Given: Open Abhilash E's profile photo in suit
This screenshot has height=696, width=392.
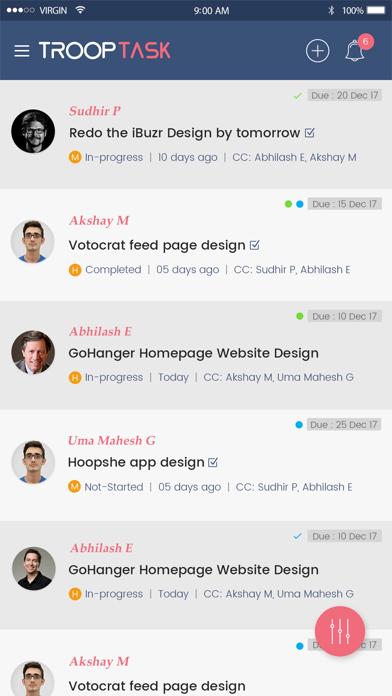Looking at the screenshot, I should coord(33,352).
